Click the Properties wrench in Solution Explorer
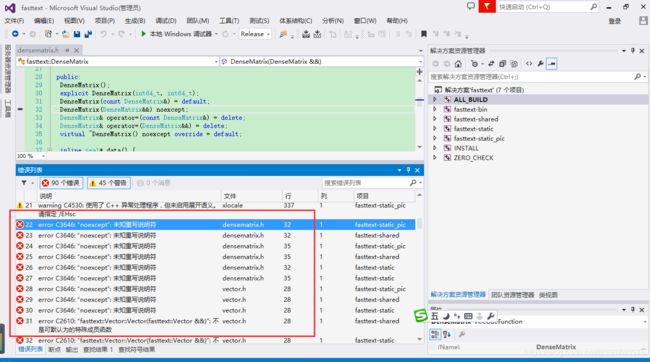Screen dimensions: 650x362 click(x=540, y=63)
